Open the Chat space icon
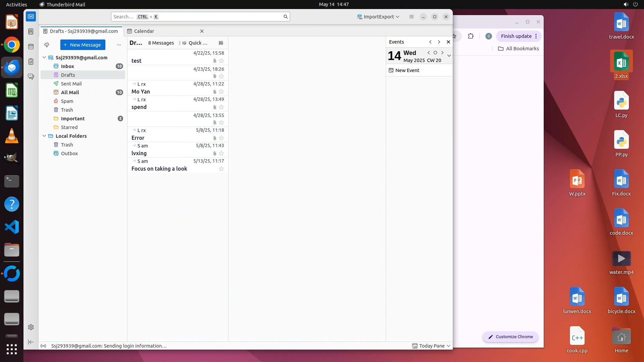The width and height of the screenshot is (644, 362). (31, 77)
